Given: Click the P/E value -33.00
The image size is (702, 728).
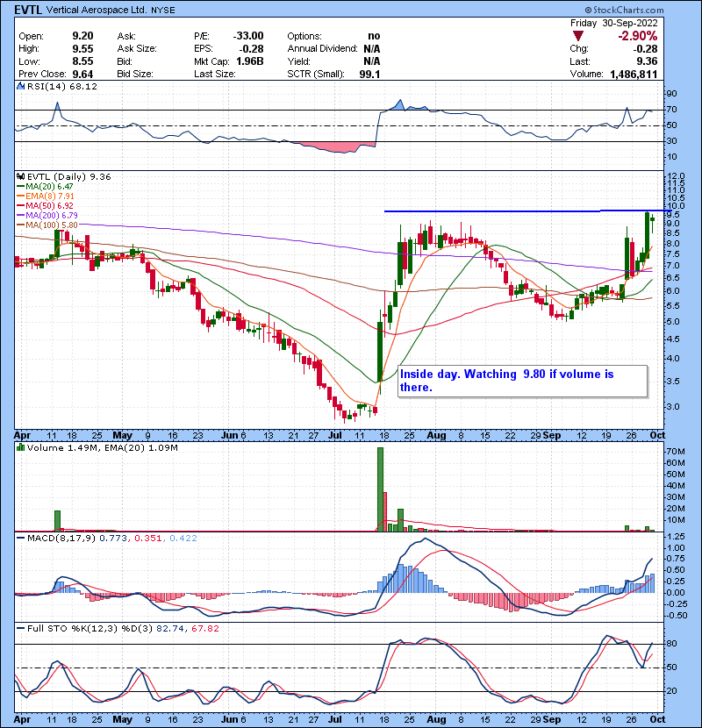Looking at the screenshot, I should coord(248,36).
